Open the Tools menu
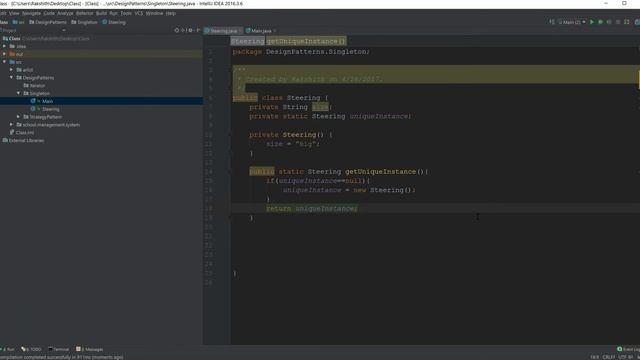This screenshot has width=640, height=360. coord(126,13)
